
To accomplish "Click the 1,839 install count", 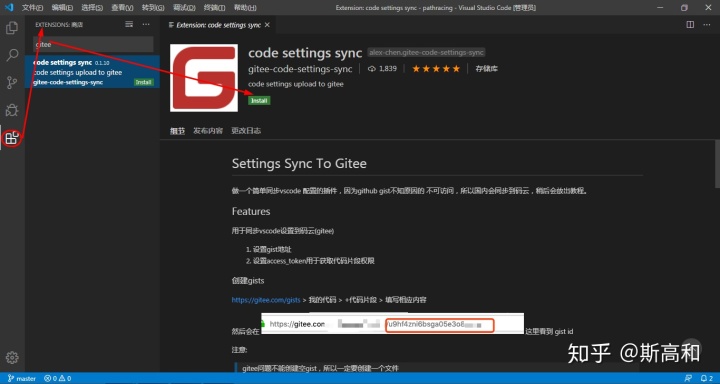I will click(x=382, y=69).
